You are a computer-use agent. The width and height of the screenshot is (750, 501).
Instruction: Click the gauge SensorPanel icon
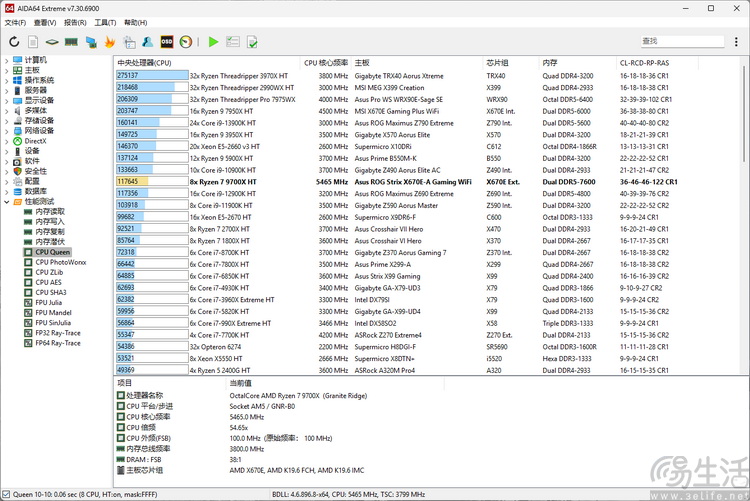(186, 42)
